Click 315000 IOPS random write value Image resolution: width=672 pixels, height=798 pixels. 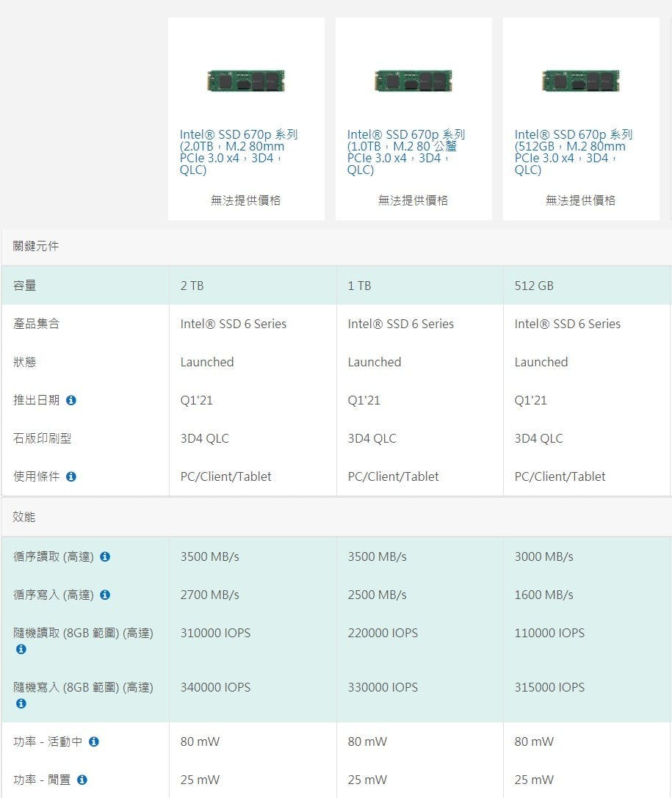[549, 688]
